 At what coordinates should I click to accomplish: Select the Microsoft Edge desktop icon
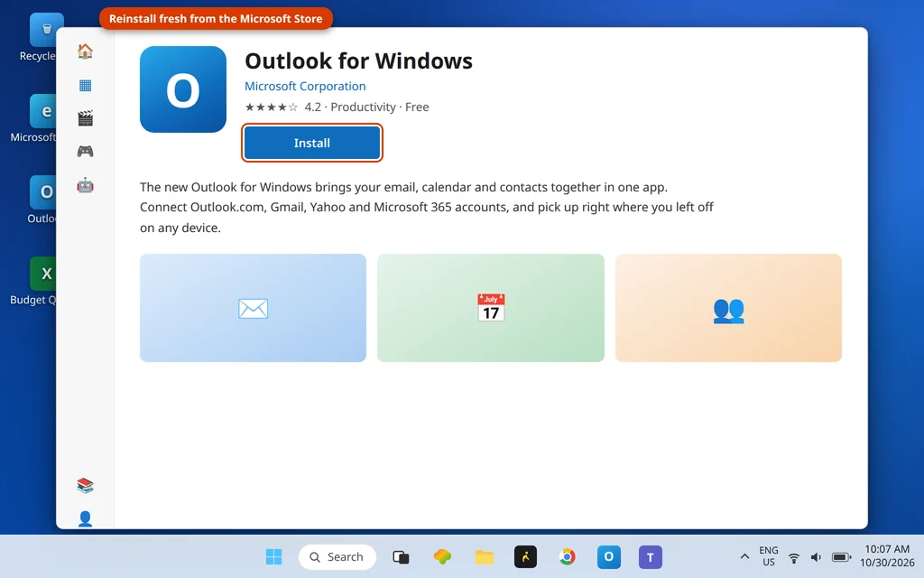[34, 118]
